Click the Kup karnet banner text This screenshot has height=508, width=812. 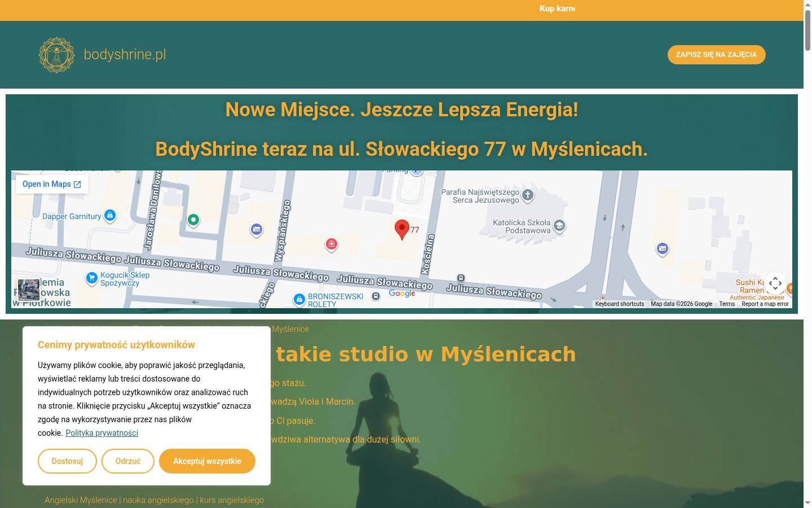pyautogui.click(x=557, y=8)
